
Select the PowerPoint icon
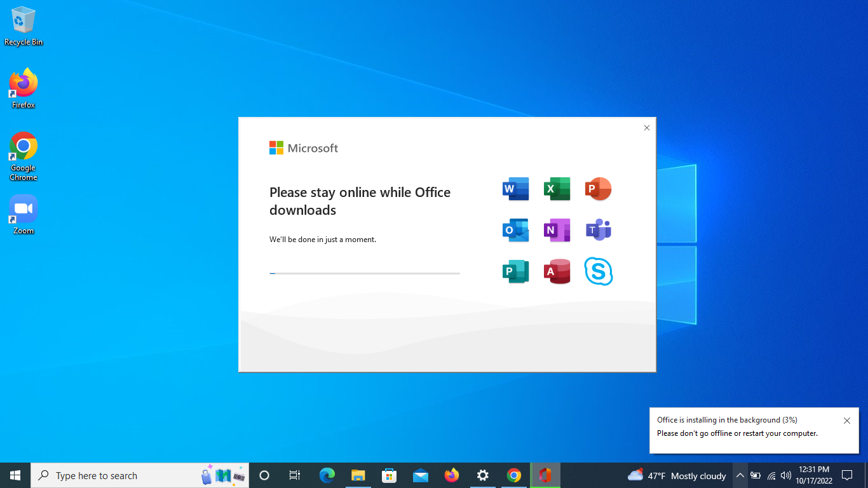598,189
